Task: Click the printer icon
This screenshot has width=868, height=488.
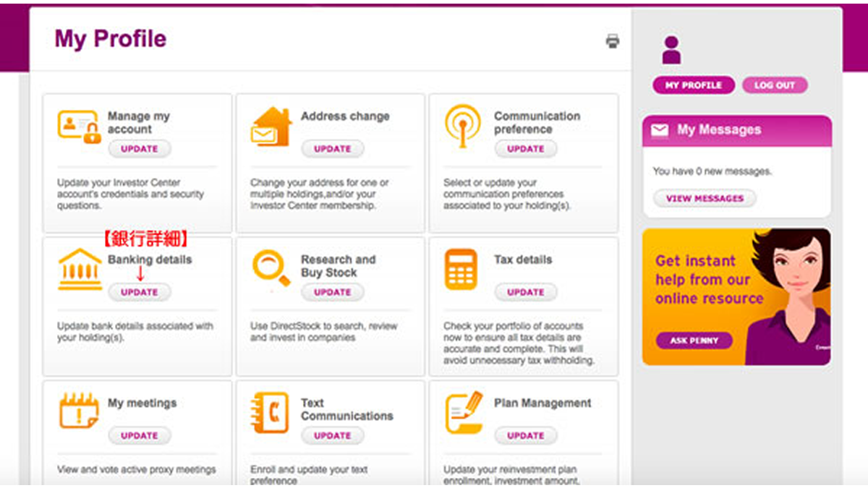Action: (x=612, y=41)
